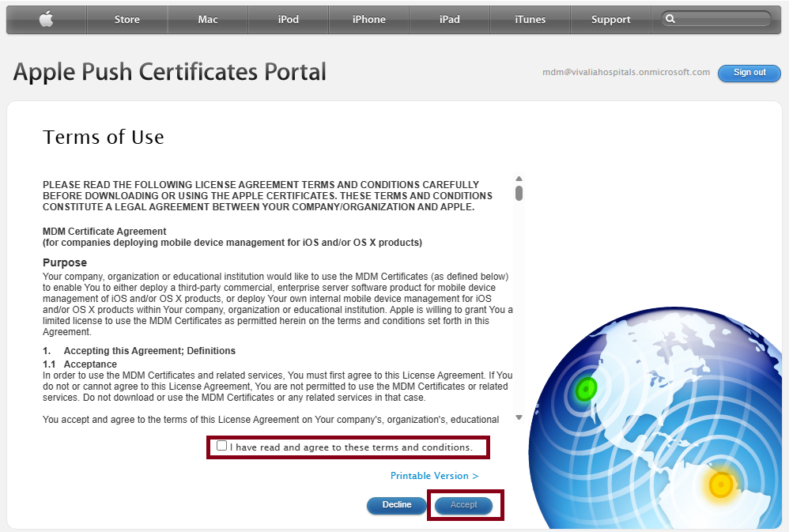Click the 1.1 Acceptance subheading
The height and width of the screenshot is (532, 789).
click(80, 364)
